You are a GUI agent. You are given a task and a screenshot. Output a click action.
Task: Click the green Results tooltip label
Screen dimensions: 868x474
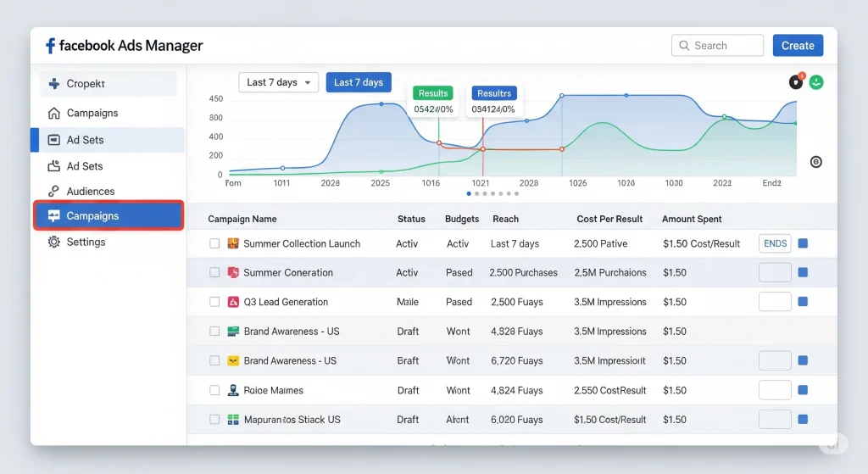pyautogui.click(x=433, y=93)
